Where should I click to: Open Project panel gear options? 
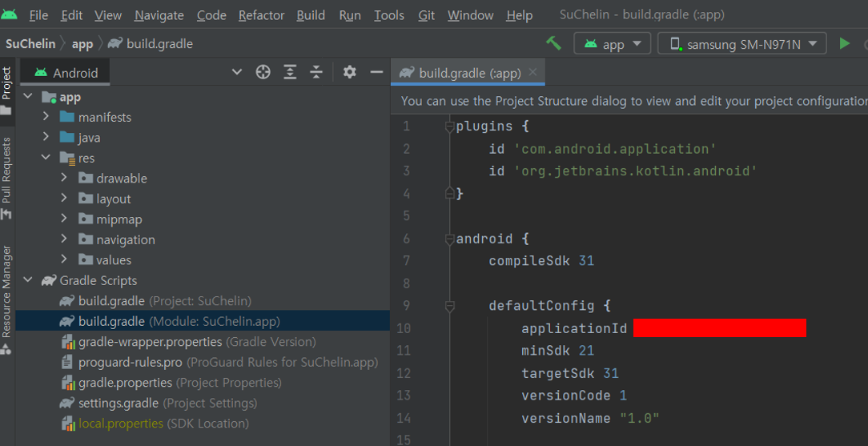pyautogui.click(x=349, y=72)
